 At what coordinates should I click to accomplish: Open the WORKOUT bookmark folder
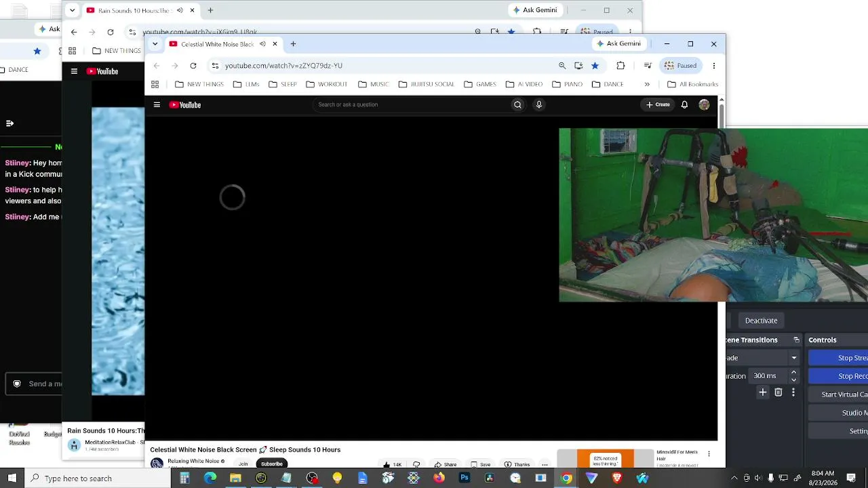[x=326, y=85]
